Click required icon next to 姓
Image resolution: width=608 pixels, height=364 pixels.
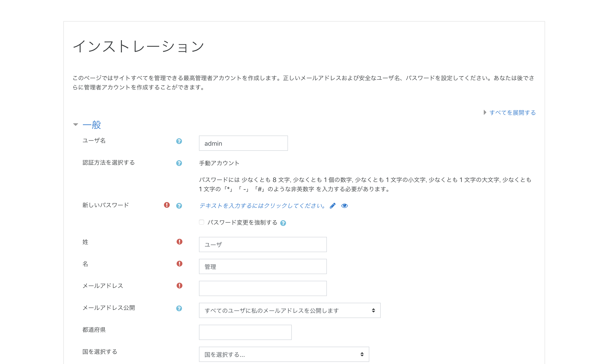pos(179,242)
